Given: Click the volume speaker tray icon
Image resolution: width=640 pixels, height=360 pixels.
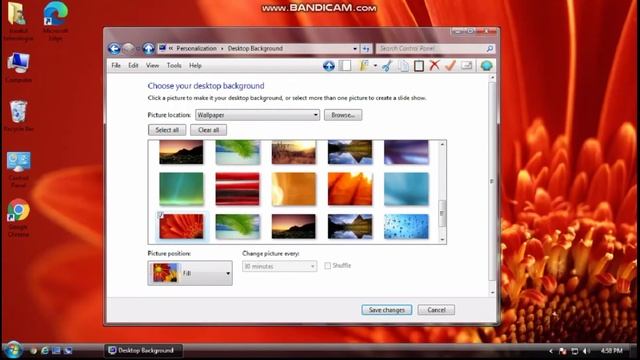Looking at the screenshot, I should click(x=587, y=351).
